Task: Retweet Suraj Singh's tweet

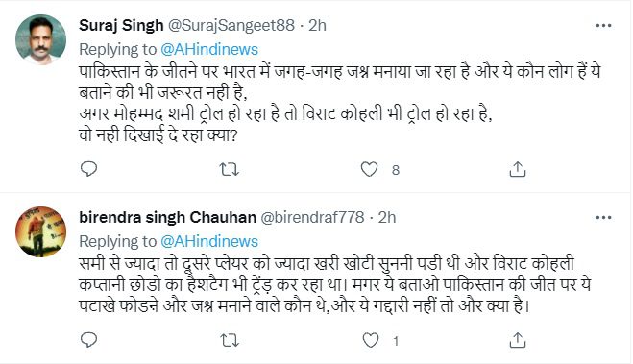Action: (229, 169)
